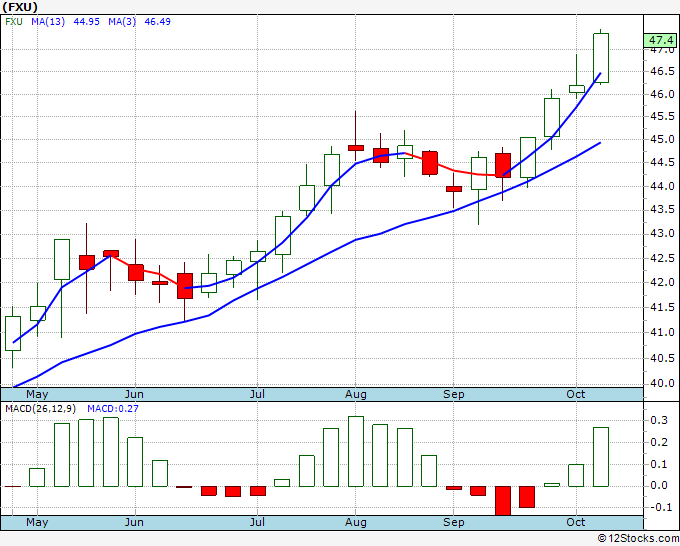This screenshot has height=546, width=680.
Task: Click May on the price chart time axis
Action: pos(37,394)
